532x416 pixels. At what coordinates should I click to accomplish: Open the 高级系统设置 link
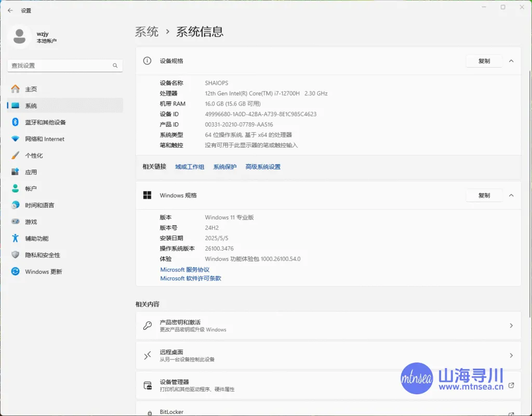click(263, 167)
